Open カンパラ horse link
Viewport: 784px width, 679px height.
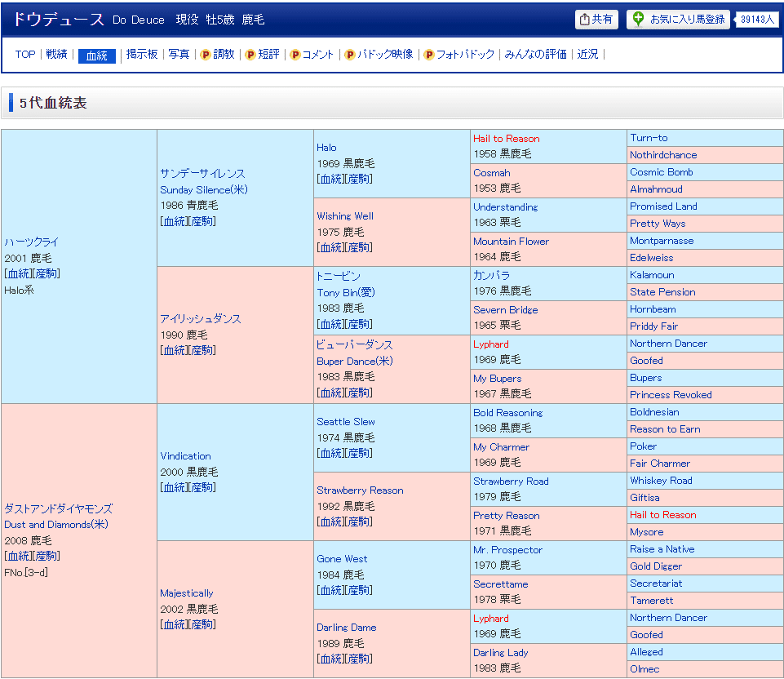point(491,276)
